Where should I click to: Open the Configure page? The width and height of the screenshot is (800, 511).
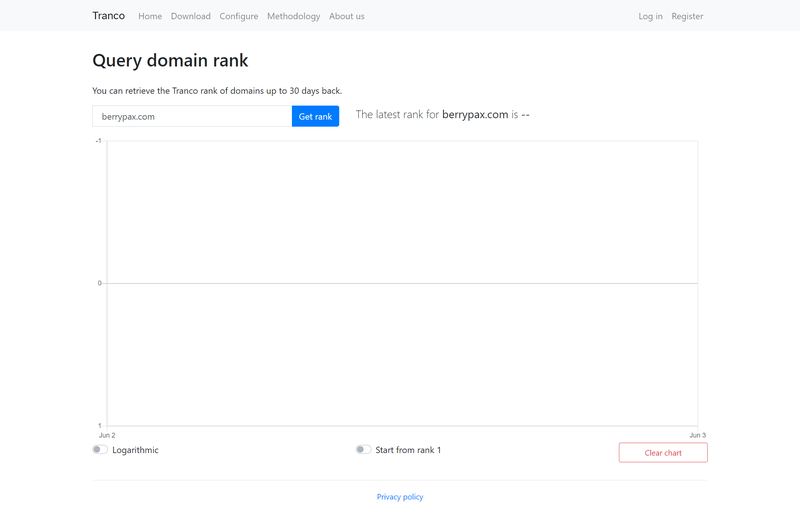[239, 16]
